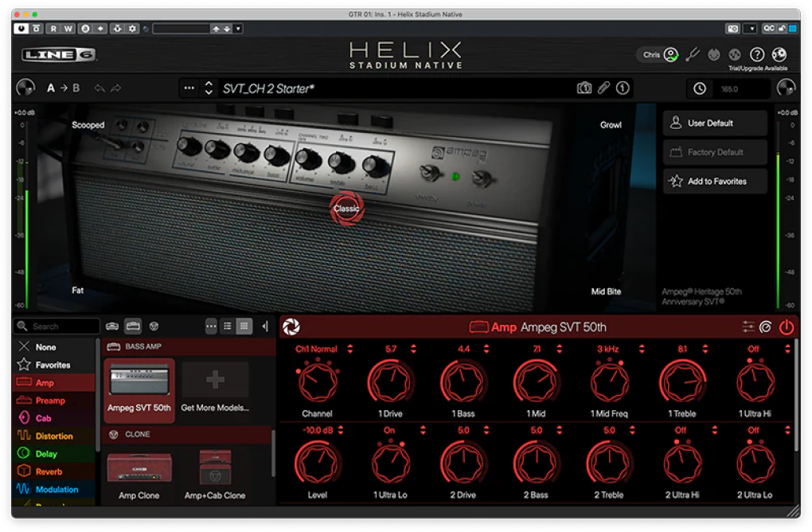Click the input gain knob at top left
This screenshot has width=812, height=532.
[25, 88]
